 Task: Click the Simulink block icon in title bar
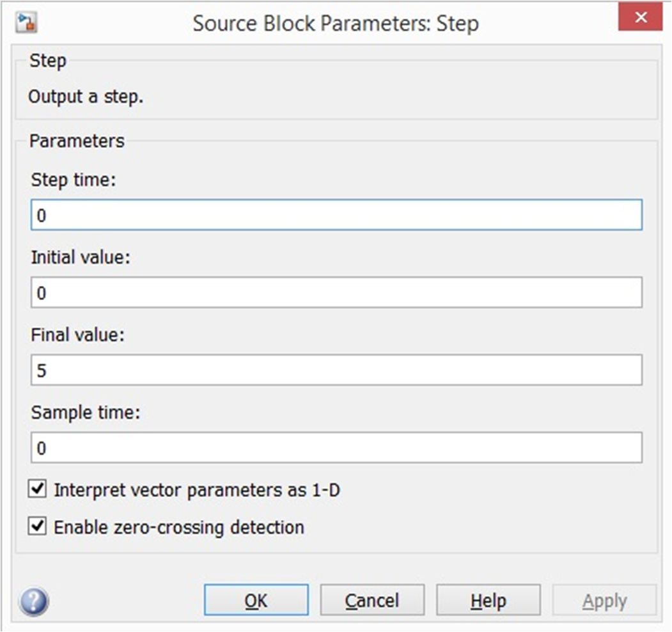(27, 22)
